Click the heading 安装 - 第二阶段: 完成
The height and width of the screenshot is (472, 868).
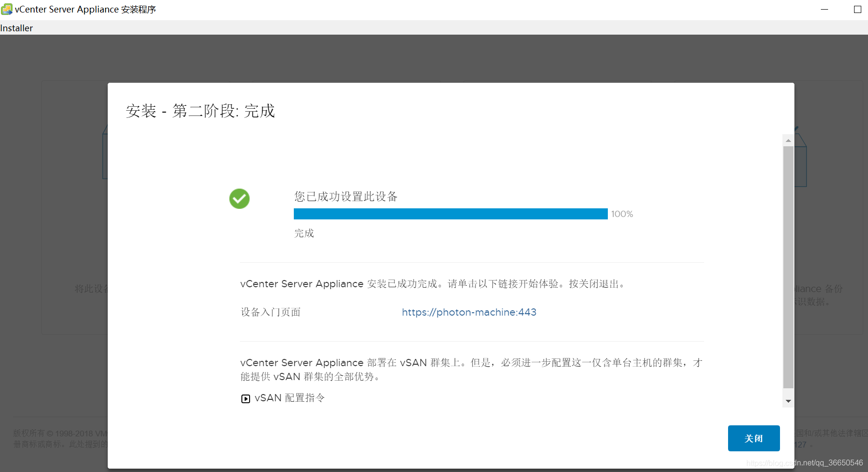(x=200, y=111)
